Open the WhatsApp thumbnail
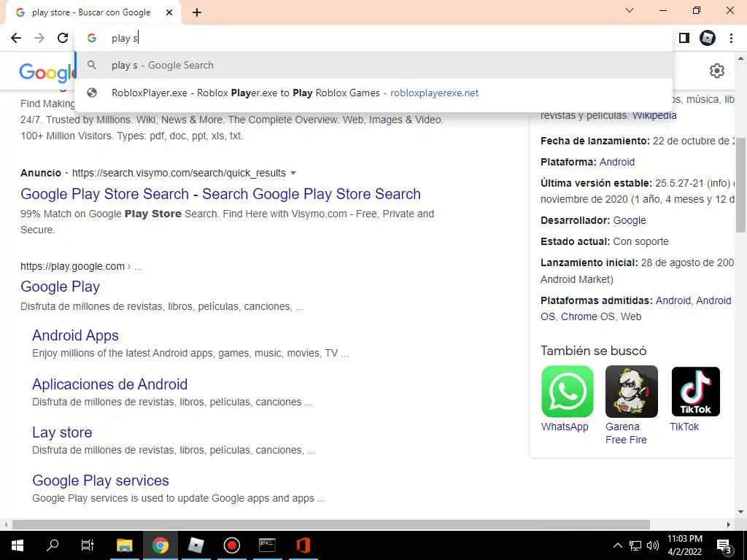The image size is (747, 560). (568, 392)
